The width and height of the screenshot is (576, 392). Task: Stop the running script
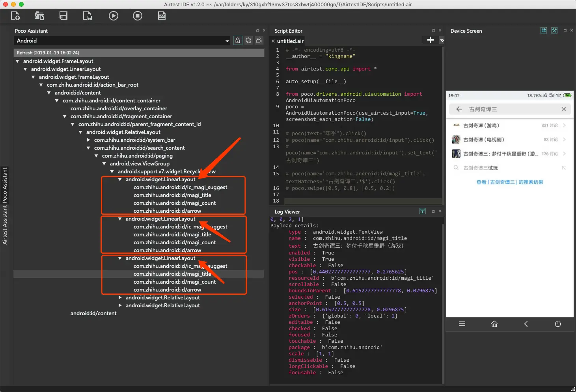click(137, 16)
